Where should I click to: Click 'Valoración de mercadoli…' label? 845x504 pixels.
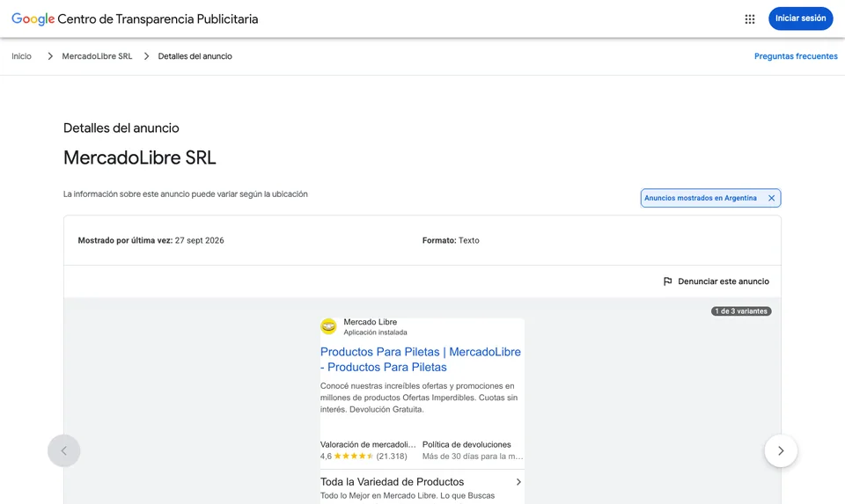pos(368,445)
